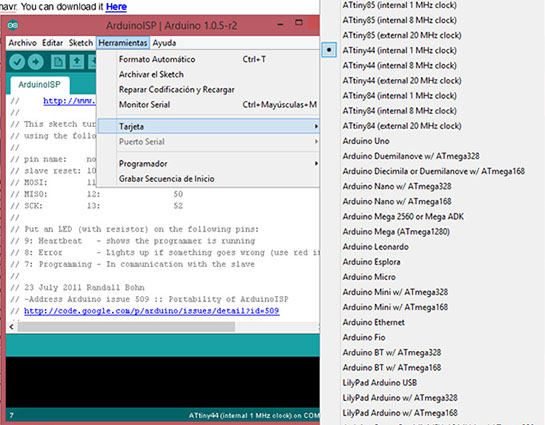Screen dimensions: 545x425
Task: Select ATtiny85 (internal 1 MHz clock)
Action: [x=399, y=5]
